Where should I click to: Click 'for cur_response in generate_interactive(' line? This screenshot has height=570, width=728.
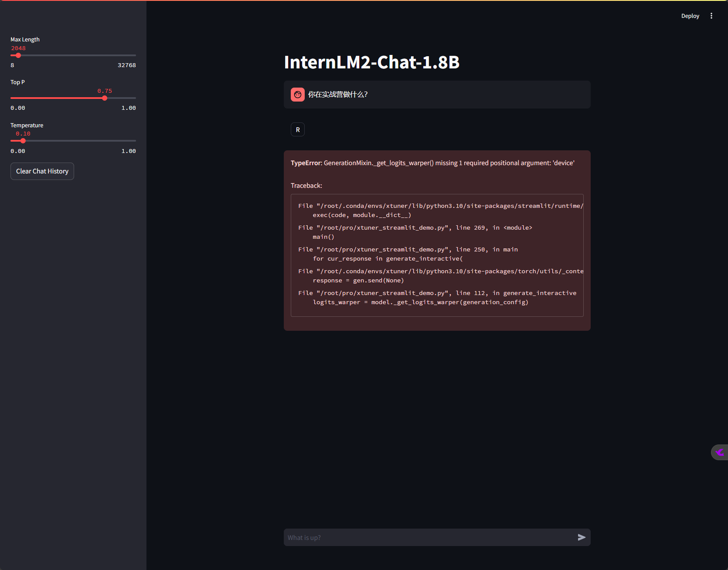(388, 258)
